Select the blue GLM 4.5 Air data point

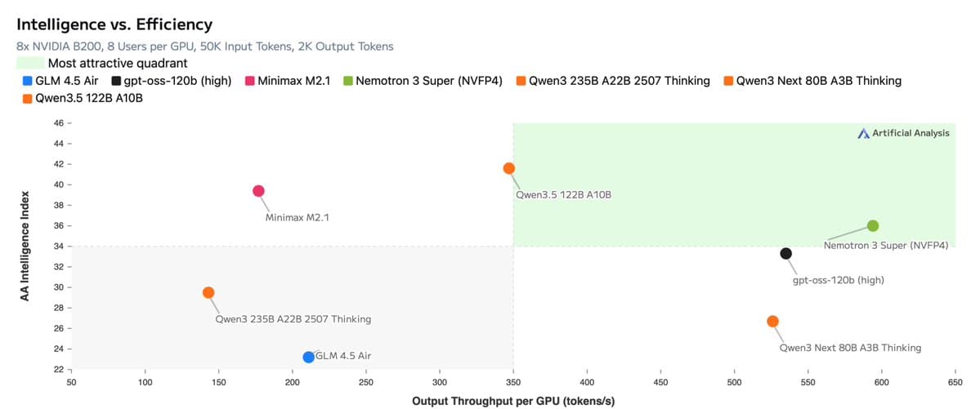(308, 357)
